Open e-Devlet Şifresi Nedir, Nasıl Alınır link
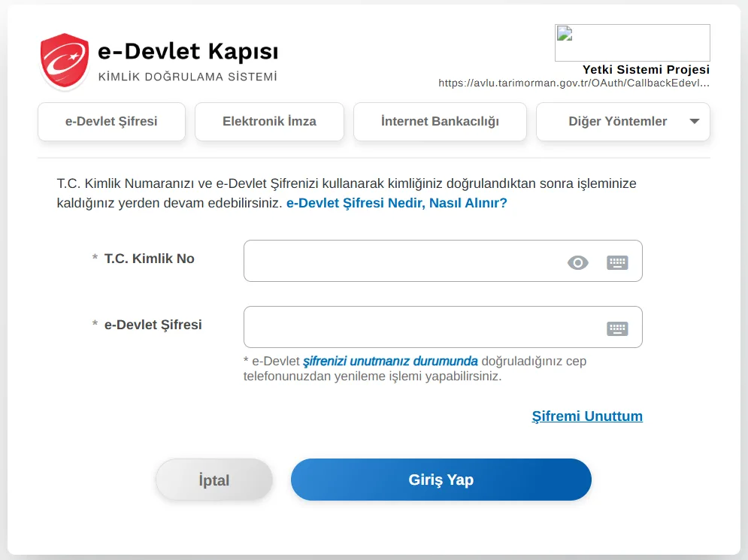The height and width of the screenshot is (560, 748). pos(396,203)
